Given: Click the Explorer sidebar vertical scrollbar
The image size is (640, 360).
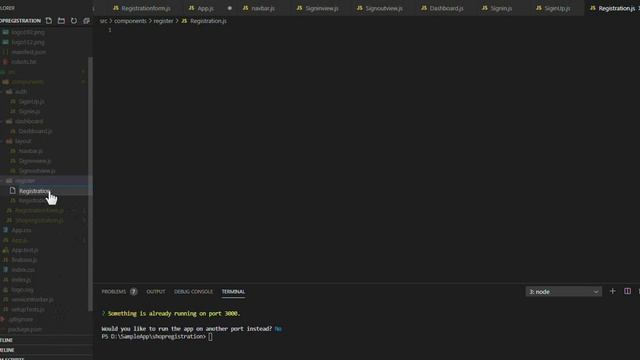Looking at the screenshot, I should pyautogui.click(x=90, y=184).
